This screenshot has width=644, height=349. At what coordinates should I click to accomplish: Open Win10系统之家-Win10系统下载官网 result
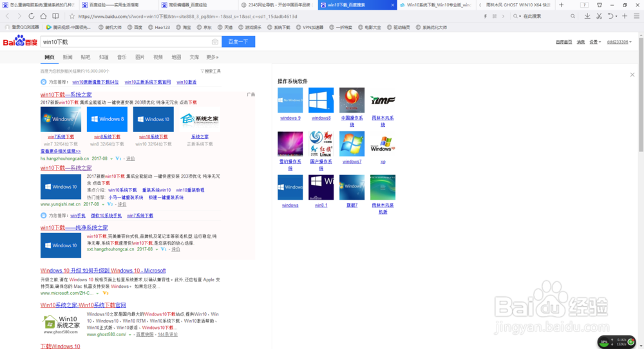point(83,305)
